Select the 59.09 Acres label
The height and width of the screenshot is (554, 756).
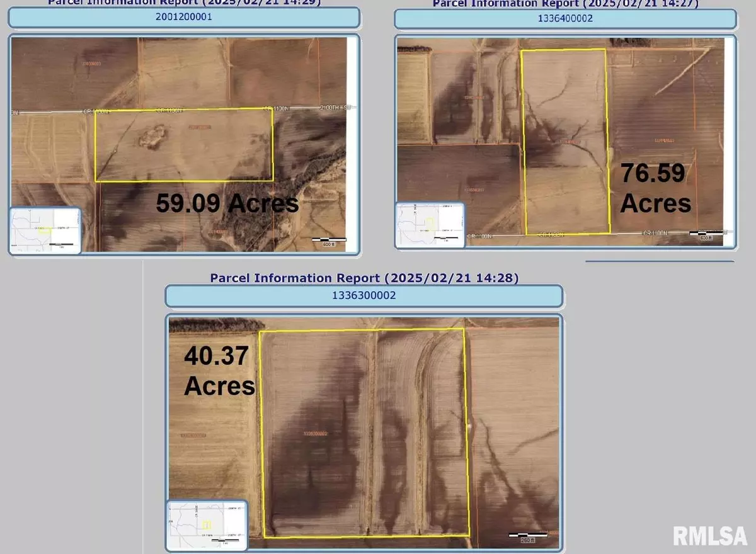pos(227,204)
